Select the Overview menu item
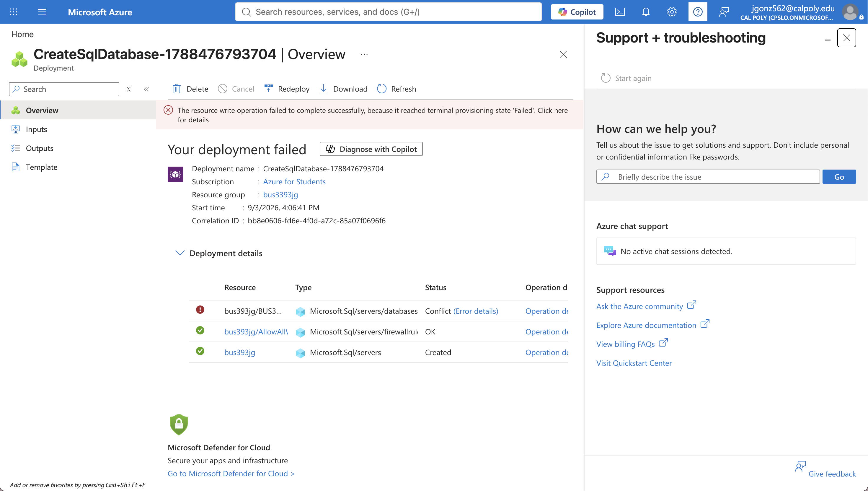Image resolution: width=868 pixels, height=491 pixels. click(x=78, y=110)
